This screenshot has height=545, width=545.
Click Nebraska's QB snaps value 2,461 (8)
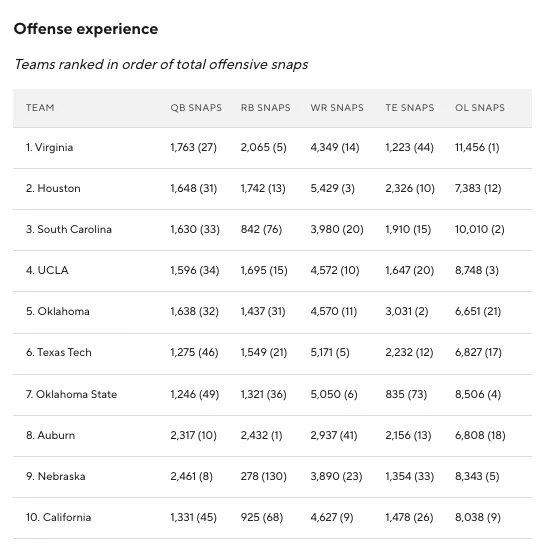(192, 477)
